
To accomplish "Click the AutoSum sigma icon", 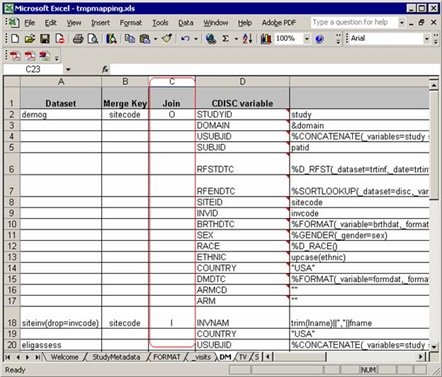I will click(226, 39).
